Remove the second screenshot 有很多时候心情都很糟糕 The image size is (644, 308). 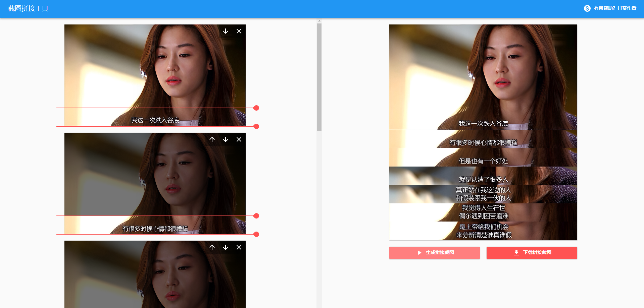pos(239,139)
